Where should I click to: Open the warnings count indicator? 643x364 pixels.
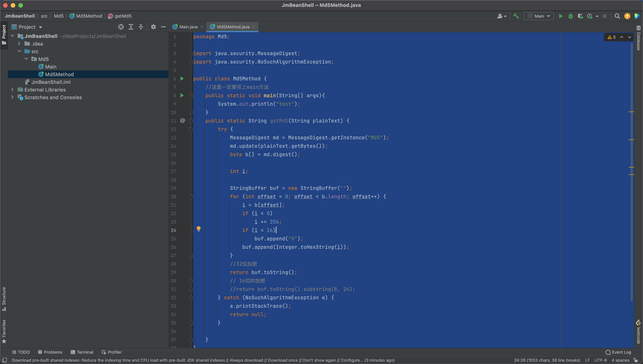coord(612,37)
